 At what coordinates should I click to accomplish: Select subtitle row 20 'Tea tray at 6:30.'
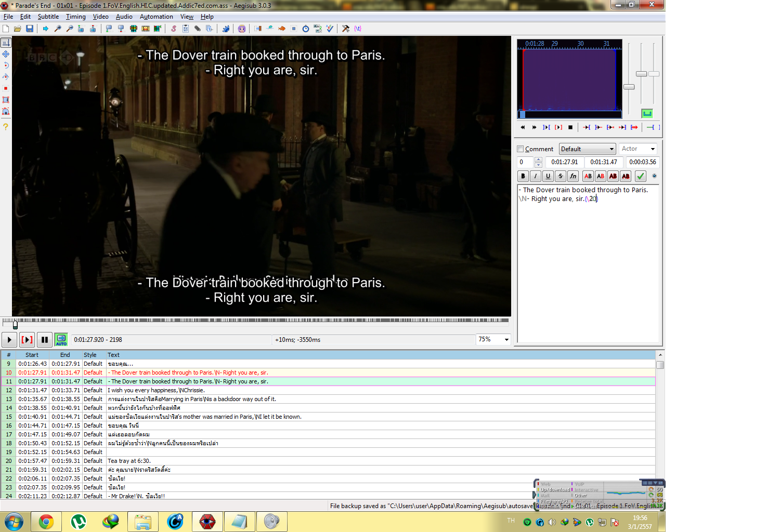[328, 461]
